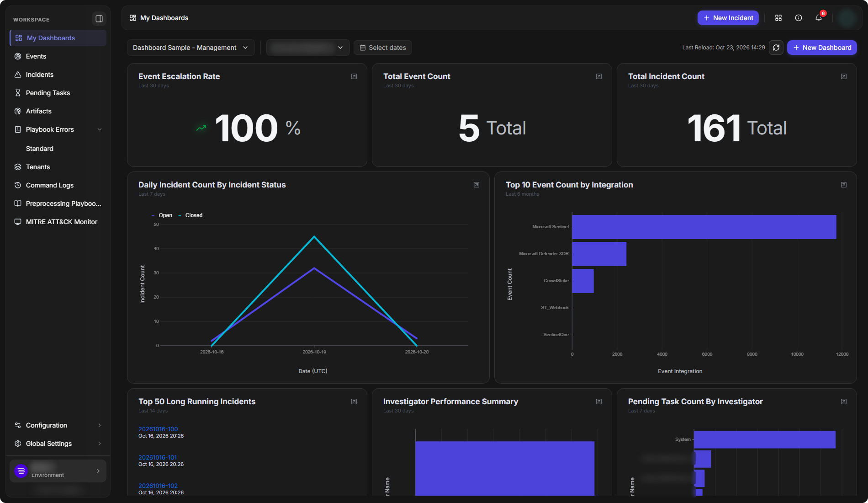Viewport: 868px width, 503px height.
Task: Open the apps grid icon in header
Action: (778, 18)
